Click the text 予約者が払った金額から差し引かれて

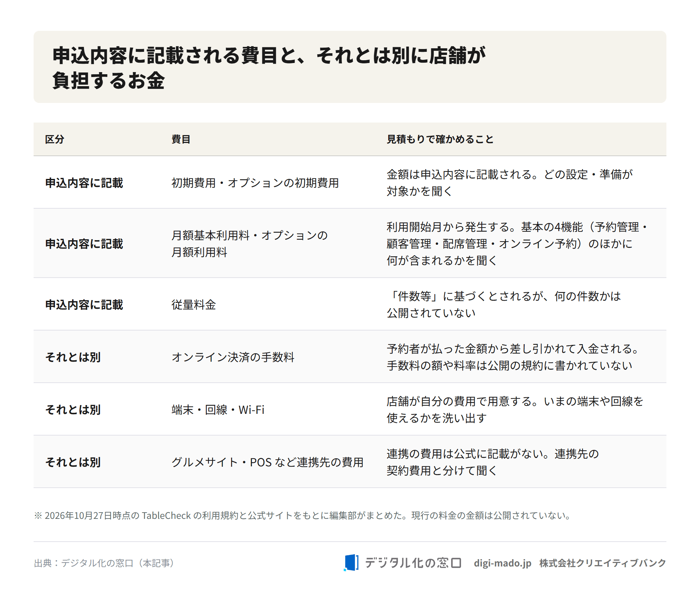pyautogui.click(x=482, y=349)
